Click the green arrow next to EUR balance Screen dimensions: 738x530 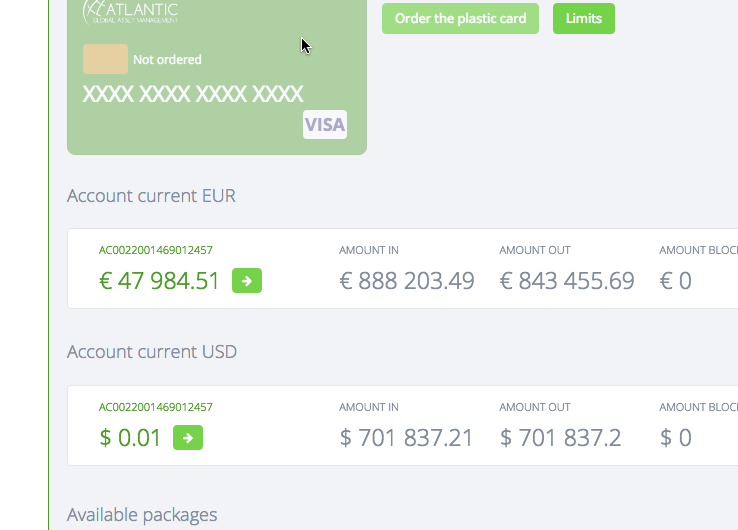pos(247,281)
